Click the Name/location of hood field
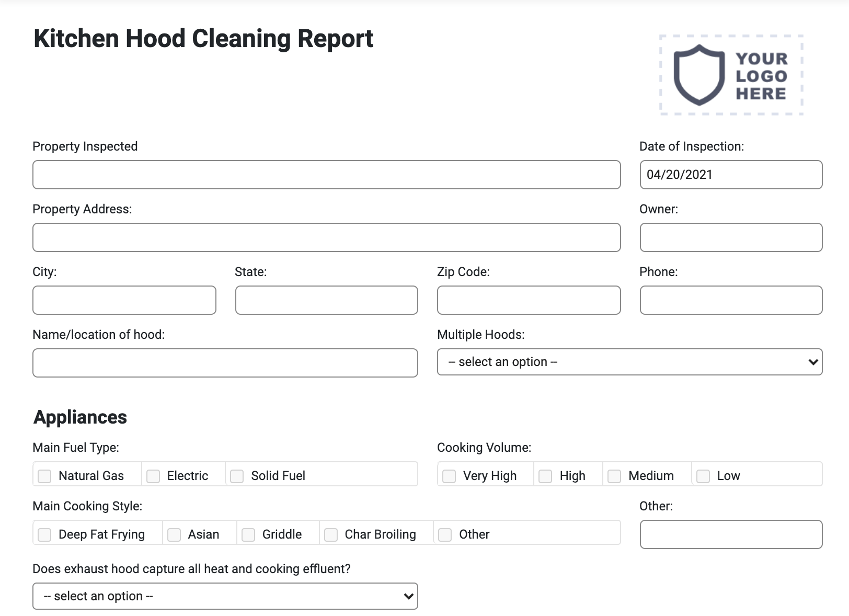 pos(225,362)
